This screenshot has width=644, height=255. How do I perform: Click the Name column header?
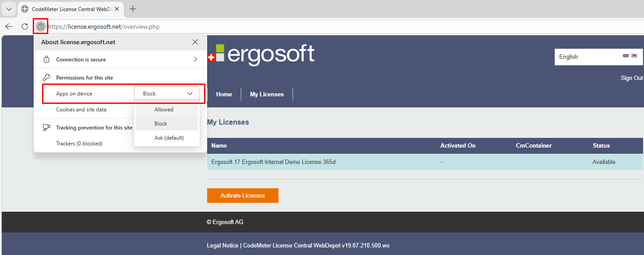click(x=219, y=145)
